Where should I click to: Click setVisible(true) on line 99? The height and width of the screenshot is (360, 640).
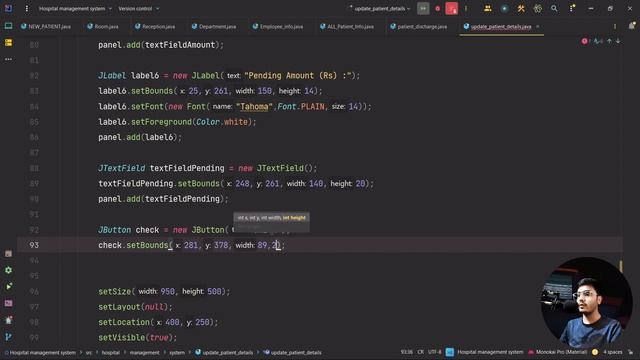coord(138,338)
